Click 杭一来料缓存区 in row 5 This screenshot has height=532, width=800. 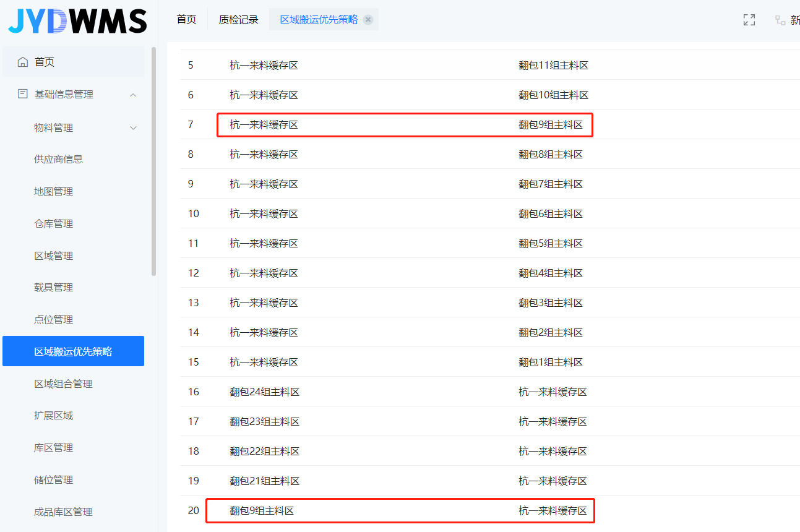pos(264,65)
